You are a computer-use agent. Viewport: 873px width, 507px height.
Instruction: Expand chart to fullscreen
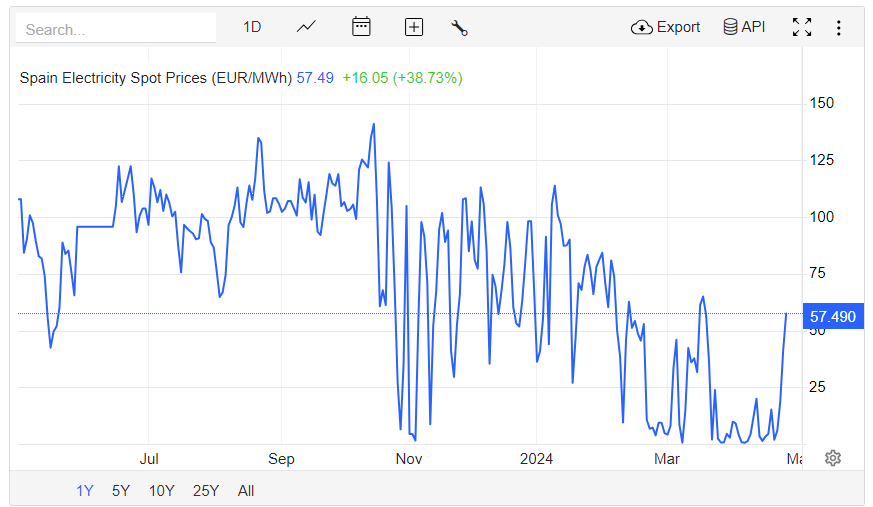[802, 27]
